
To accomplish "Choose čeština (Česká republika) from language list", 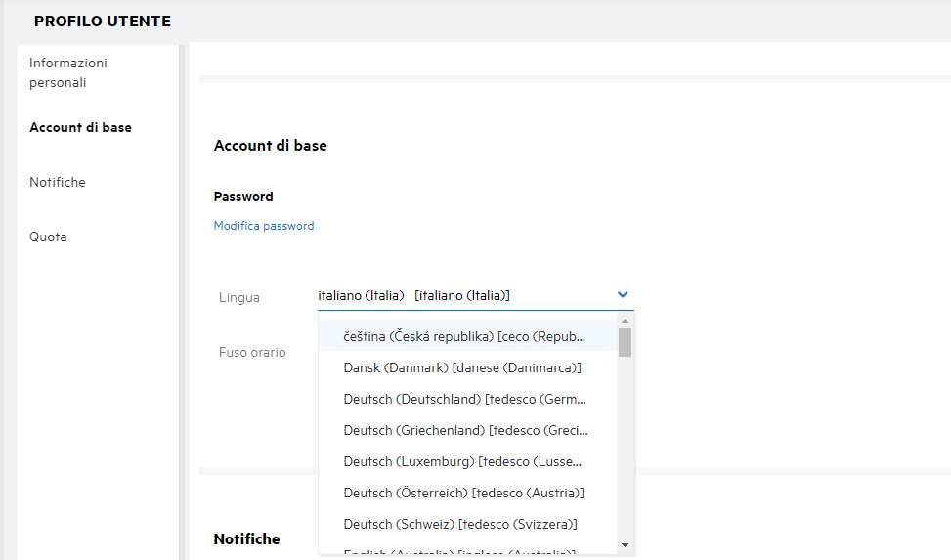I will (466, 336).
